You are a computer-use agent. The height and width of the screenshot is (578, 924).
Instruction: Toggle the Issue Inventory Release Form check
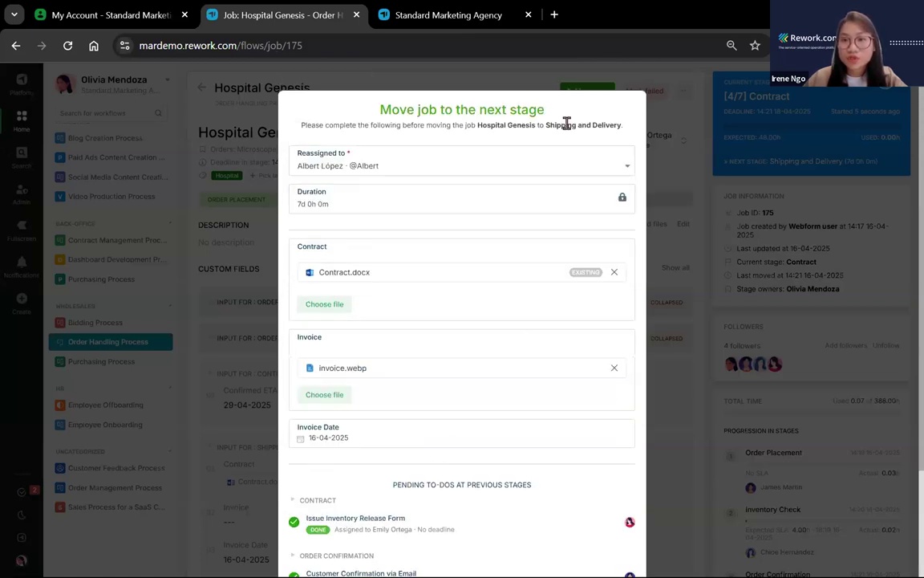294,522
